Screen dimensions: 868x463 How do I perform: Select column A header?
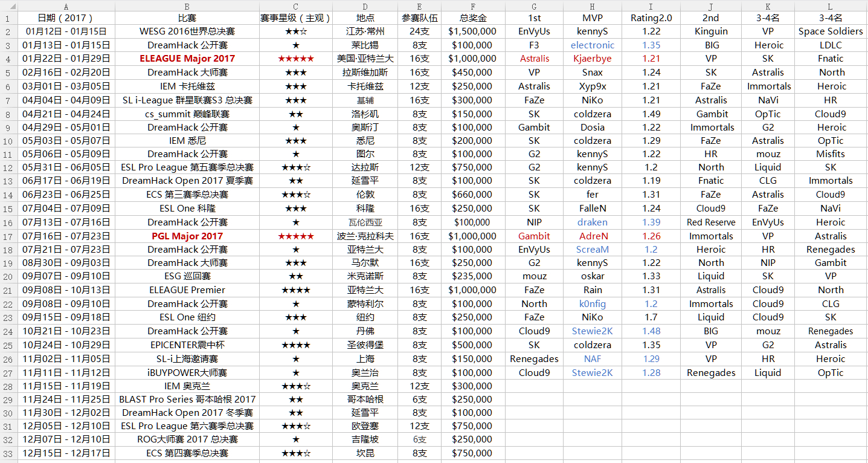(66, 5)
